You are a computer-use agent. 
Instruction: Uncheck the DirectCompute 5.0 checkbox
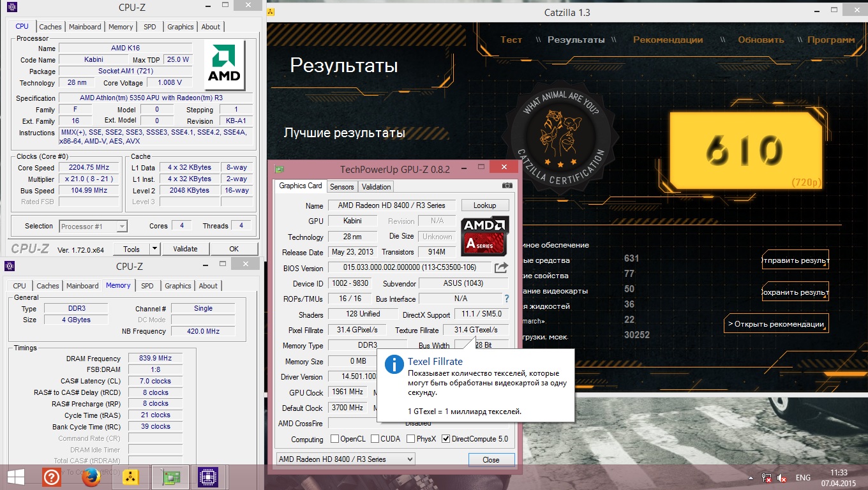446,439
